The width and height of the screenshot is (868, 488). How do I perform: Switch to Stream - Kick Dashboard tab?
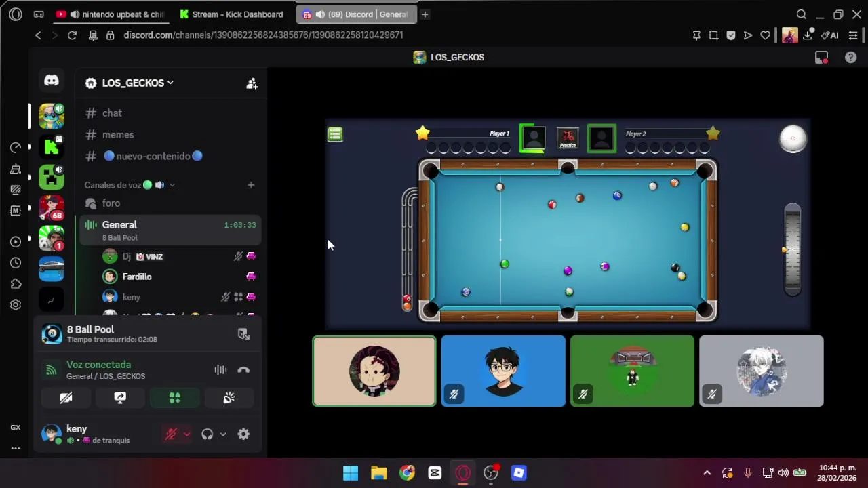(x=232, y=14)
